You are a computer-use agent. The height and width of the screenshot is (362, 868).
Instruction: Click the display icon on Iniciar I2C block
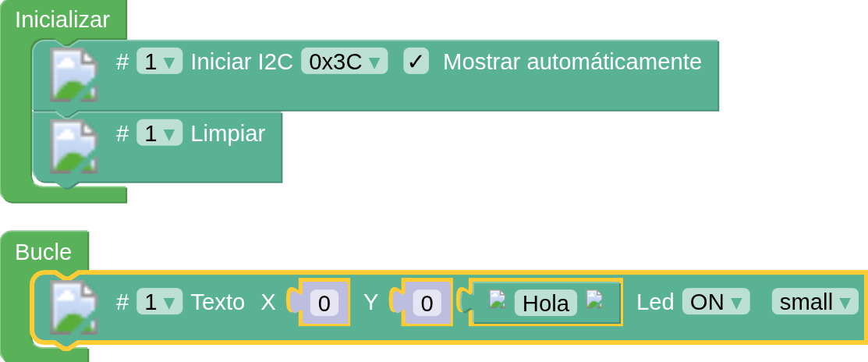[74, 75]
